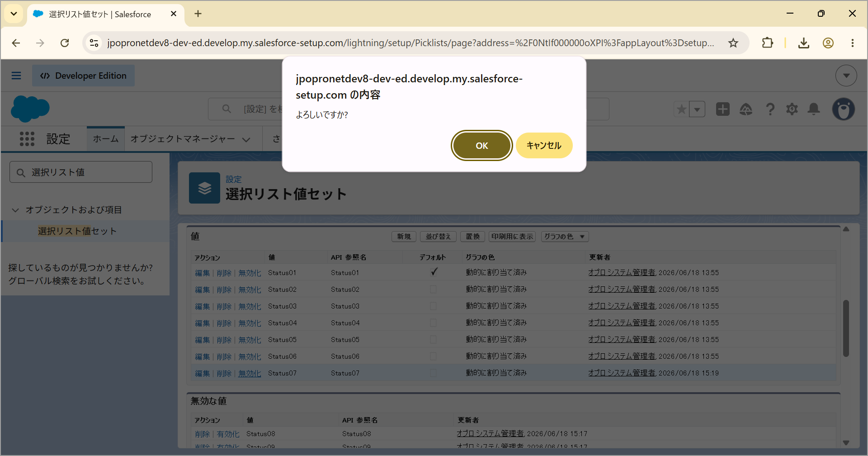Click the scroll-down arrow of the values list
This screenshot has width=868, height=456.
point(846,443)
